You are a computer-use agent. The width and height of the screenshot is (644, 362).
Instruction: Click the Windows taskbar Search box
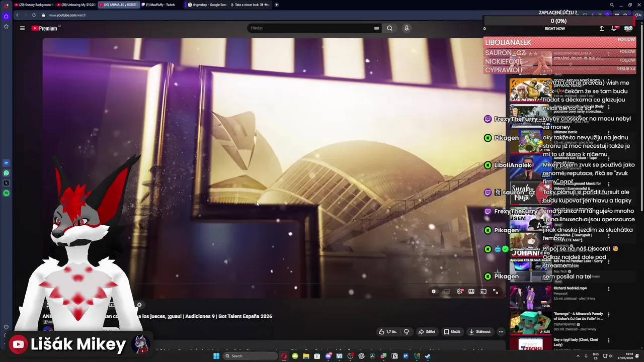coord(250,356)
